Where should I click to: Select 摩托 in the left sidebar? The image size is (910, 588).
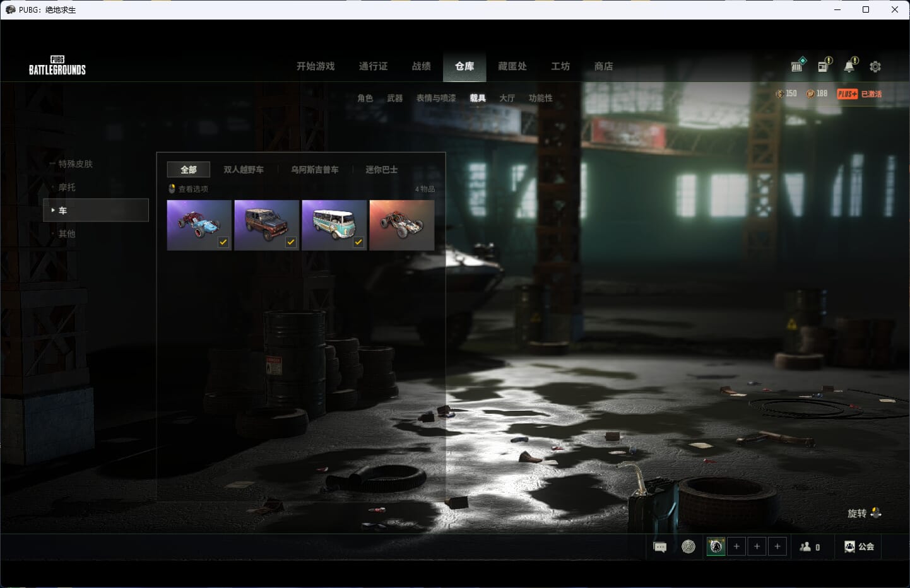tap(67, 187)
